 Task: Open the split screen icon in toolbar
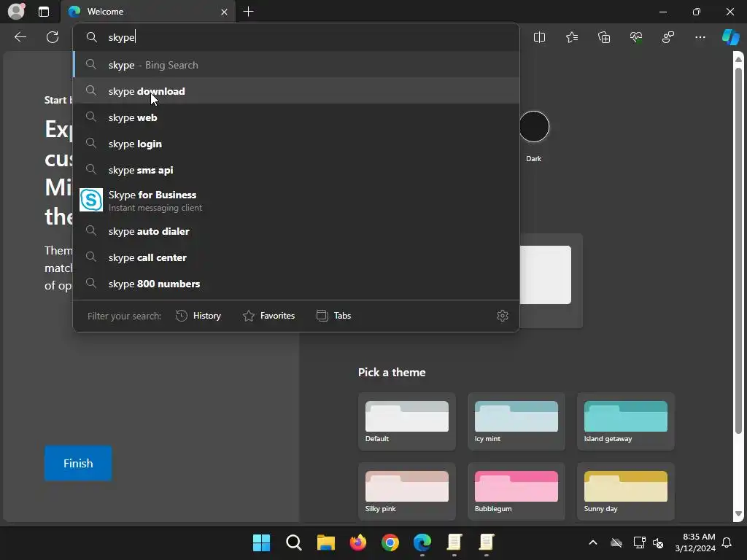(539, 37)
